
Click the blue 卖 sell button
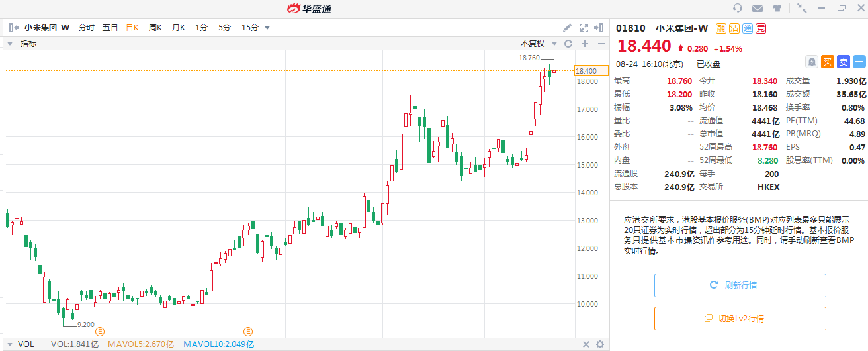(844, 62)
